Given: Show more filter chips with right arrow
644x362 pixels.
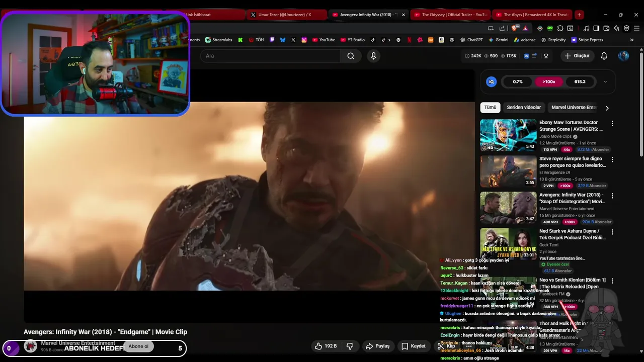Looking at the screenshot, I should pyautogui.click(x=607, y=108).
